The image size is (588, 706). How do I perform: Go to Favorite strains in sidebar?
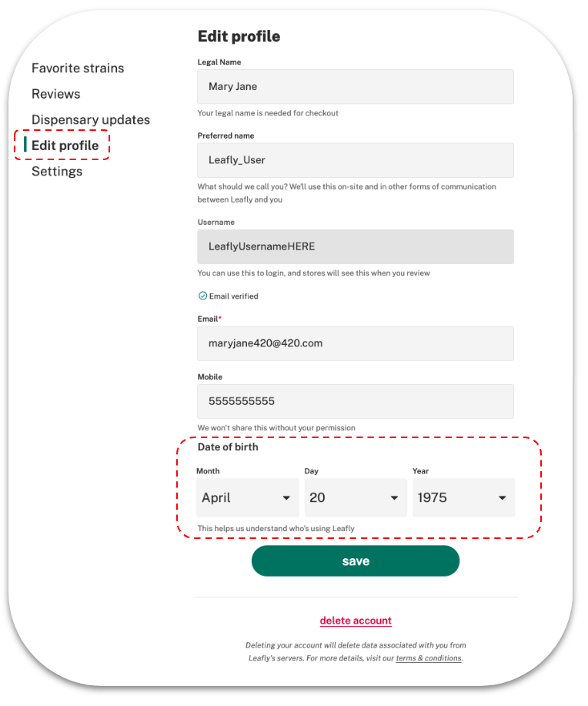pyautogui.click(x=78, y=68)
